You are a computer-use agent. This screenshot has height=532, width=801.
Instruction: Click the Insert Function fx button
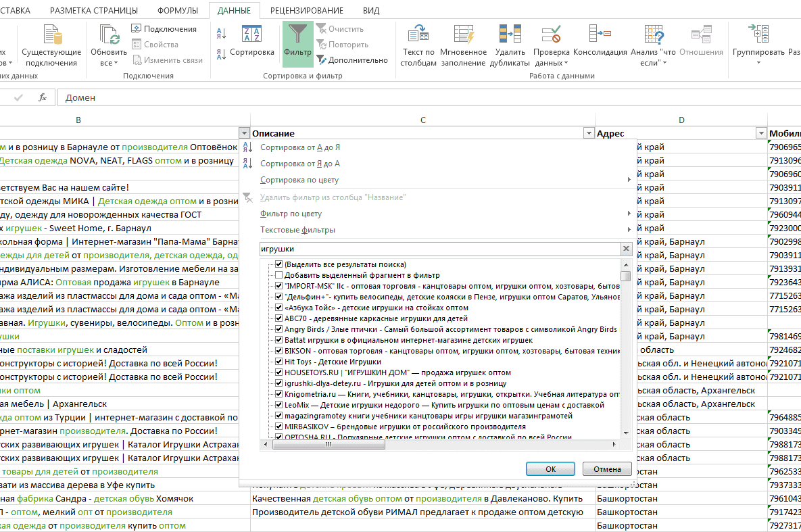coord(43,97)
